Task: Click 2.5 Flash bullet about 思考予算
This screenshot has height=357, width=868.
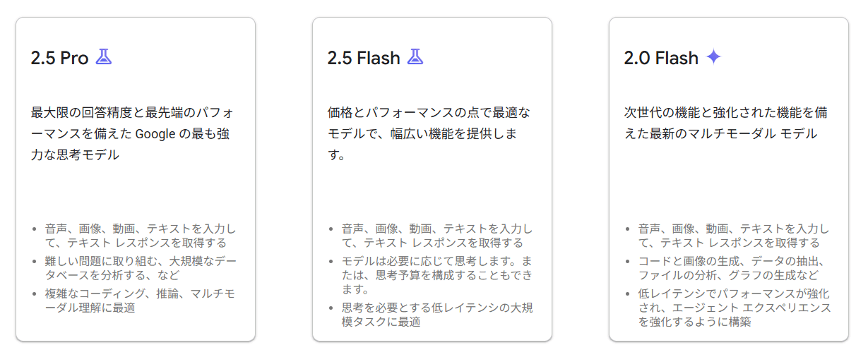Action: click(437, 276)
